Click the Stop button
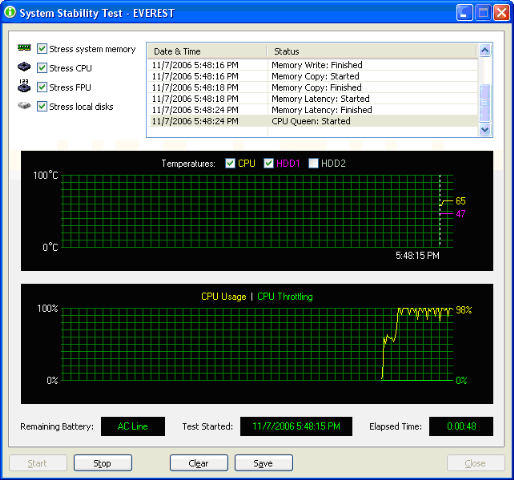Viewport: 514px width, 480px height. coord(103,463)
